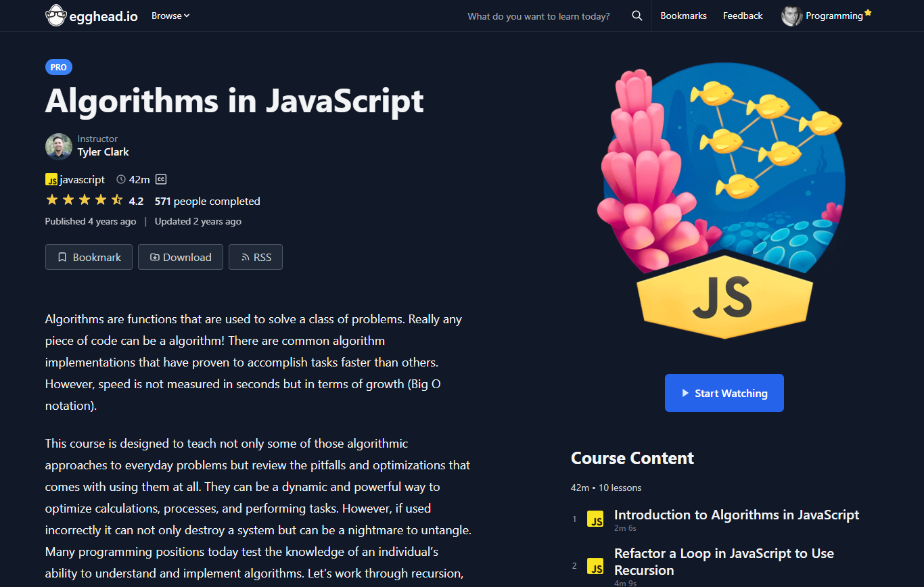Click the Download button
Image resolution: width=924 pixels, height=587 pixels.
pos(181,257)
